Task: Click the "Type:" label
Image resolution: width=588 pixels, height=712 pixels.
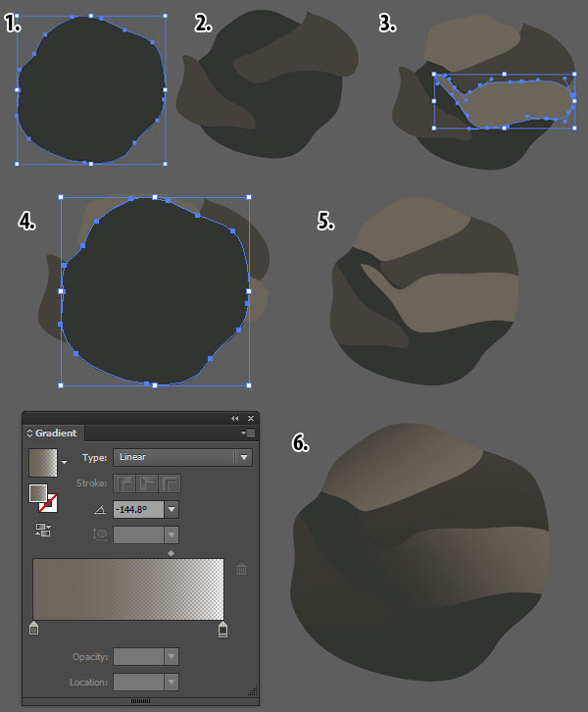Action: [95, 458]
